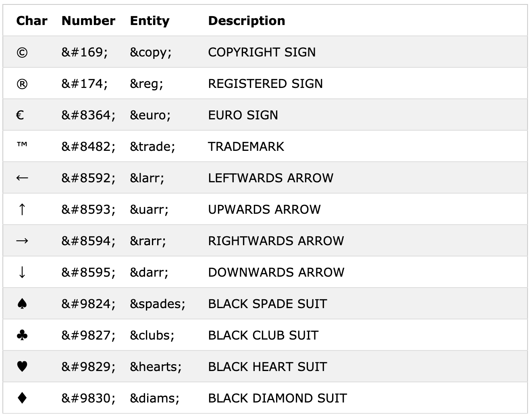This screenshot has width=532, height=417.
Task: Click the TRADEMARK description cell
Action: 246,146
